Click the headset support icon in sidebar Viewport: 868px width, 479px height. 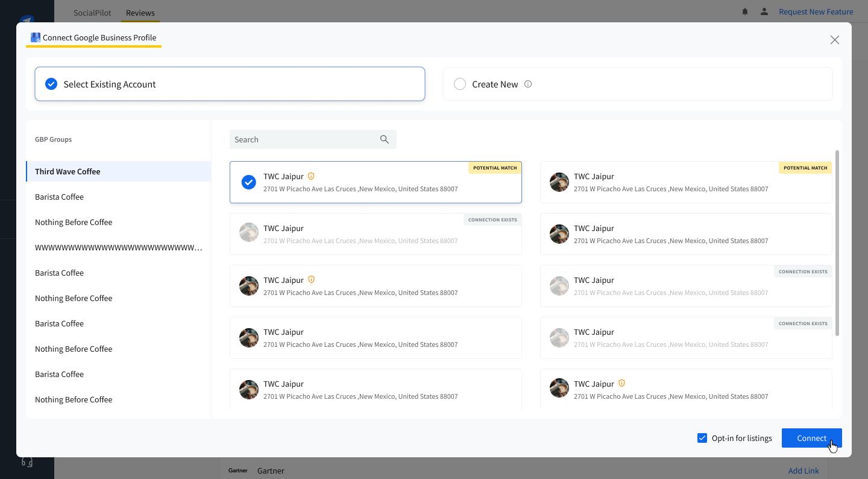27,462
